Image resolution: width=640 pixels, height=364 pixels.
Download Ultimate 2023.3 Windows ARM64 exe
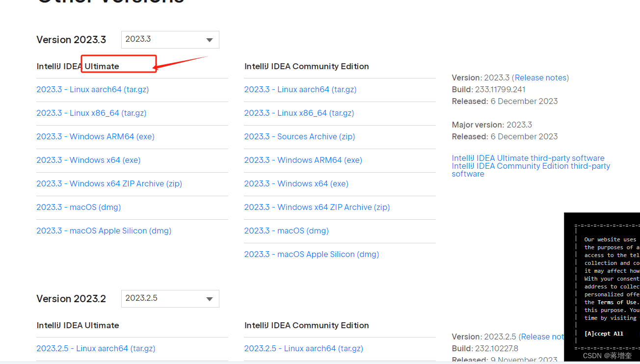point(95,136)
